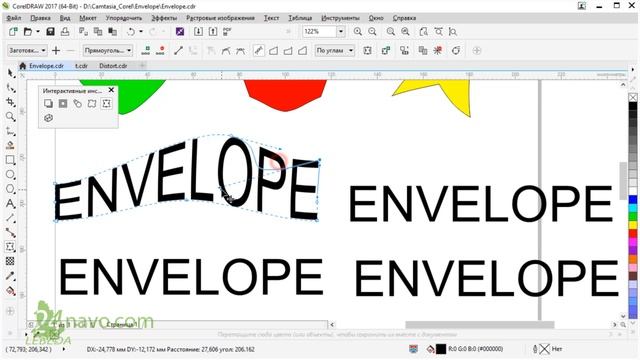Select the Pick tool in toolbox
The image size is (640, 360).
tap(10, 73)
